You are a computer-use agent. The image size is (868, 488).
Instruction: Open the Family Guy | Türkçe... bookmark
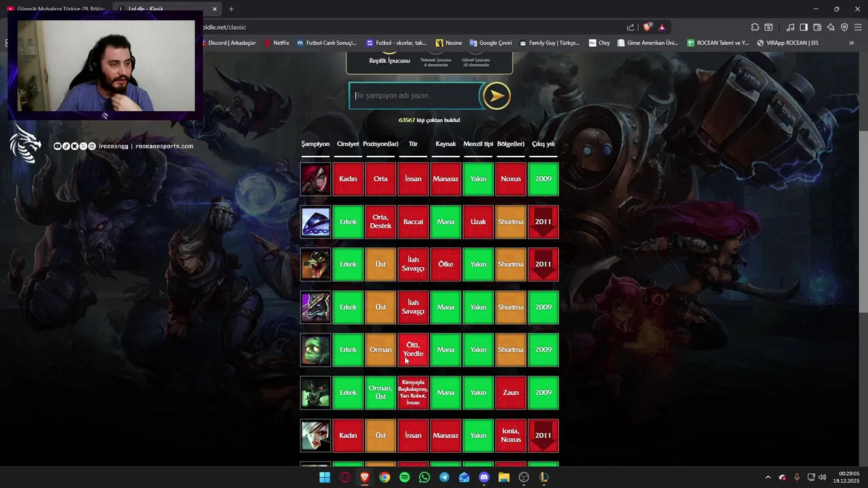tap(549, 43)
